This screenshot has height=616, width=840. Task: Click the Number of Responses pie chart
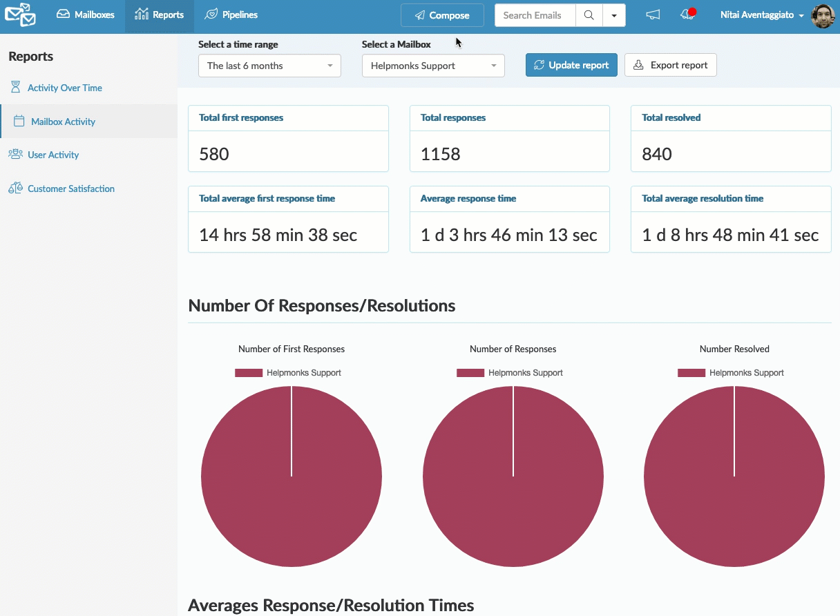(513, 476)
